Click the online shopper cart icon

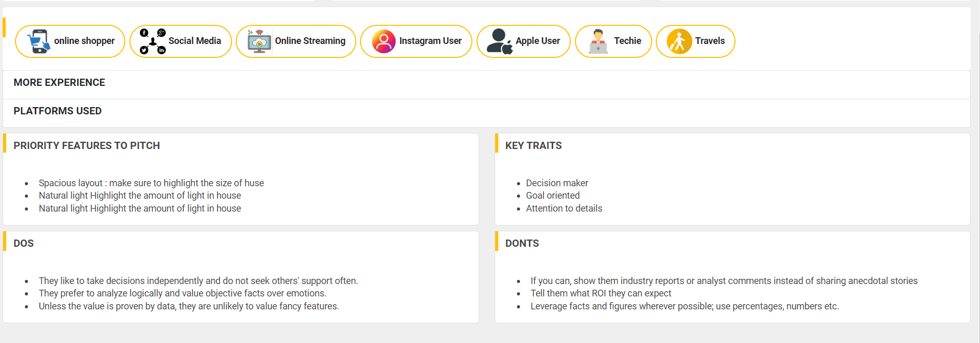(38, 41)
